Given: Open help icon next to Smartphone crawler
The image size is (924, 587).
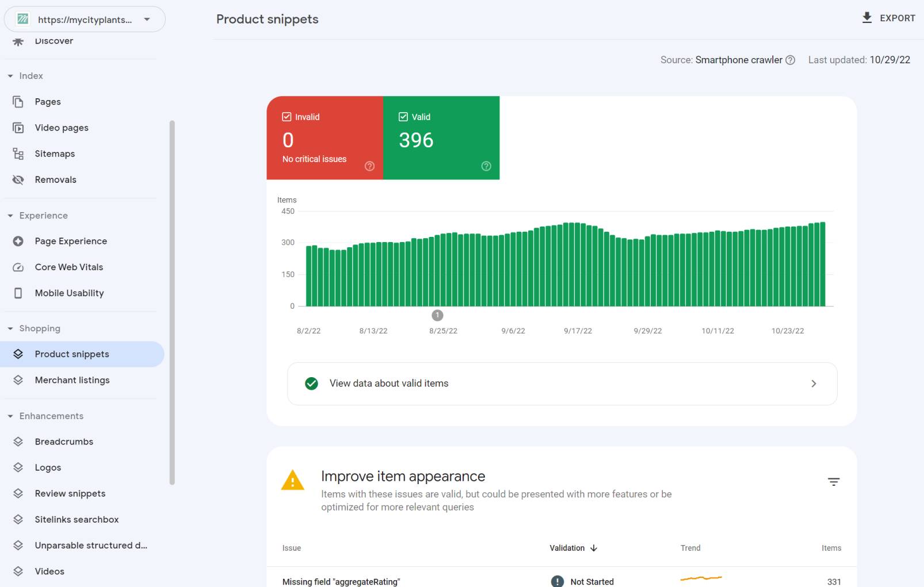Looking at the screenshot, I should coord(791,60).
